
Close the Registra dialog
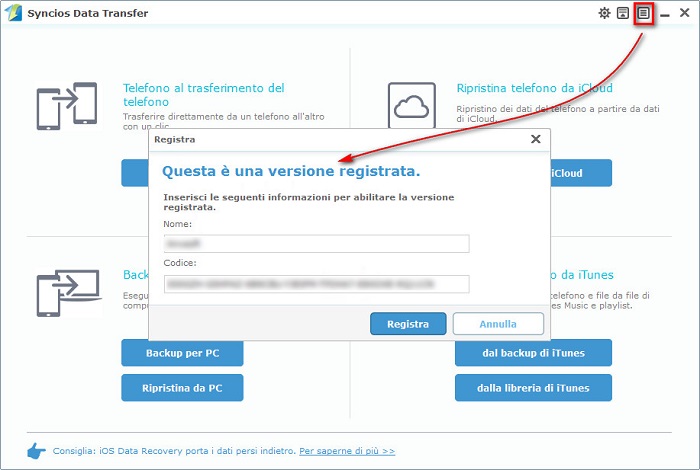(536, 139)
